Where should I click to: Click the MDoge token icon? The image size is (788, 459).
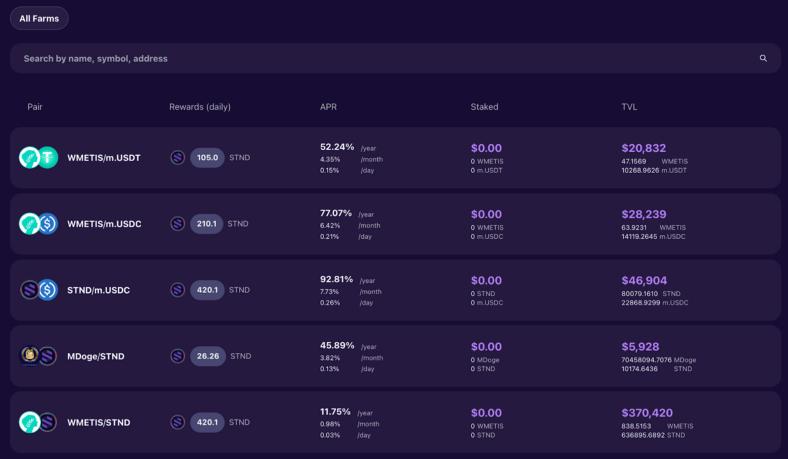pos(30,355)
